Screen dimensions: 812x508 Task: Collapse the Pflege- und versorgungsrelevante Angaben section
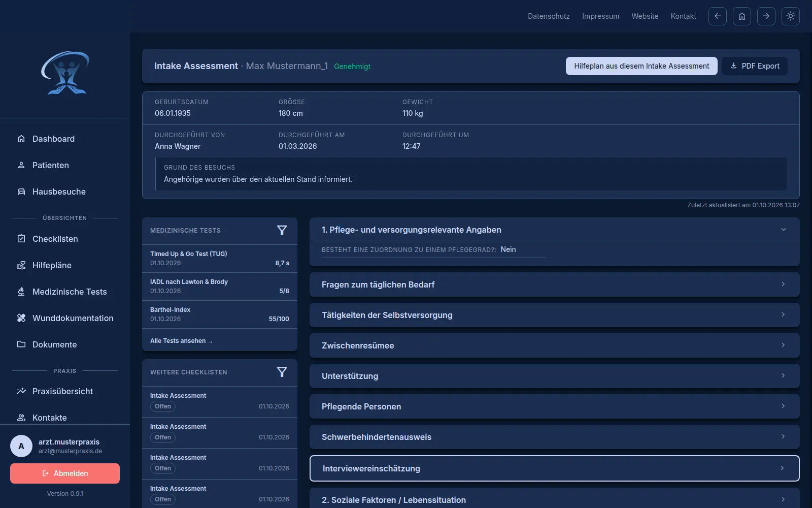click(555, 230)
